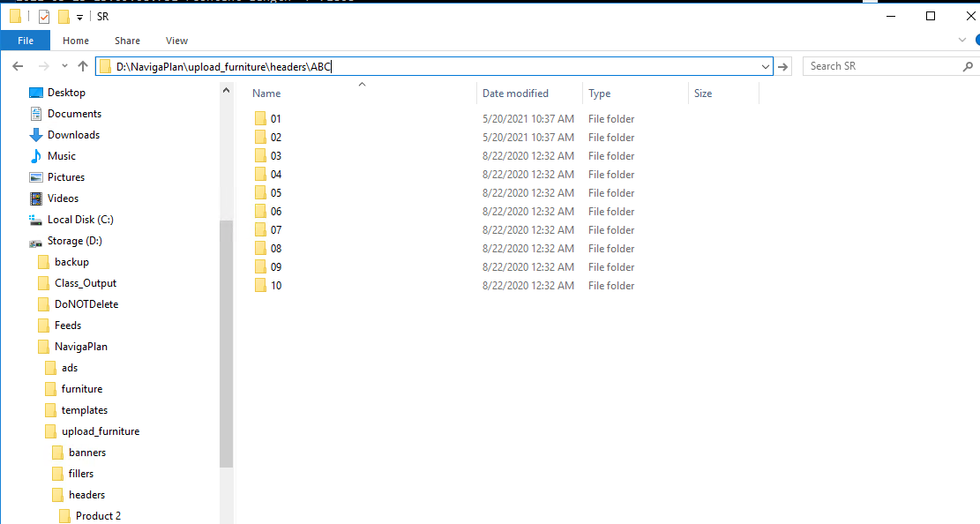Click the Back navigation arrow
This screenshot has width=980, height=524.
pyautogui.click(x=18, y=66)
